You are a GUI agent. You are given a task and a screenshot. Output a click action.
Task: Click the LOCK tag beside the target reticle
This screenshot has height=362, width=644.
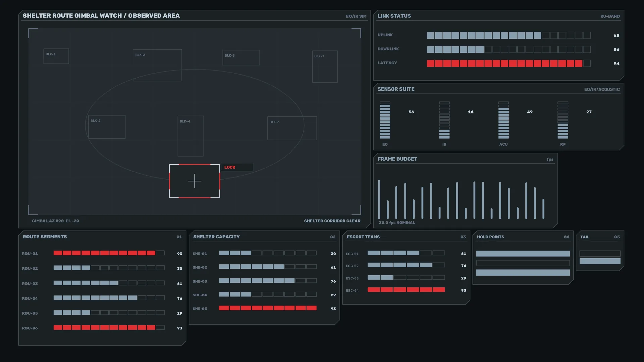(x=237, y=167)
